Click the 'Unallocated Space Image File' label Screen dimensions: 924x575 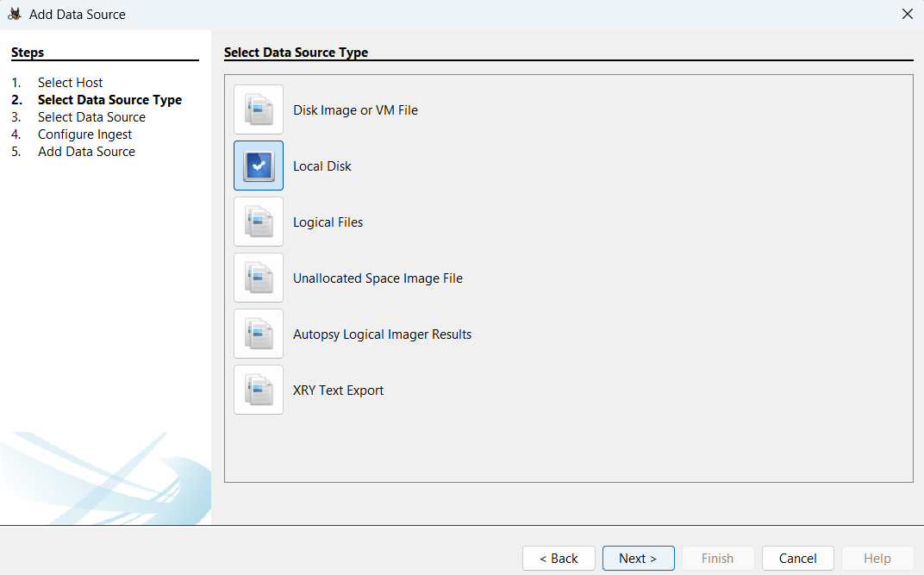click(378, 278)
